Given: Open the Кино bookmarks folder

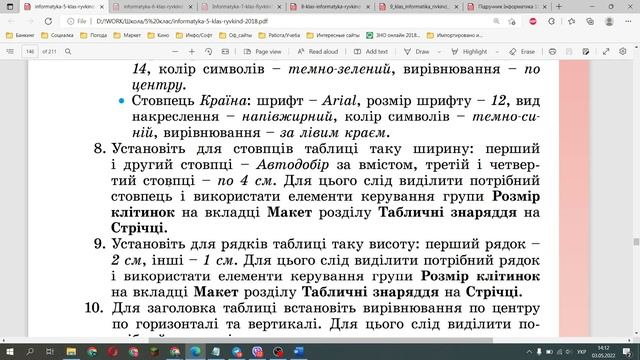Looking at the screenshot, I should (159, 36).
